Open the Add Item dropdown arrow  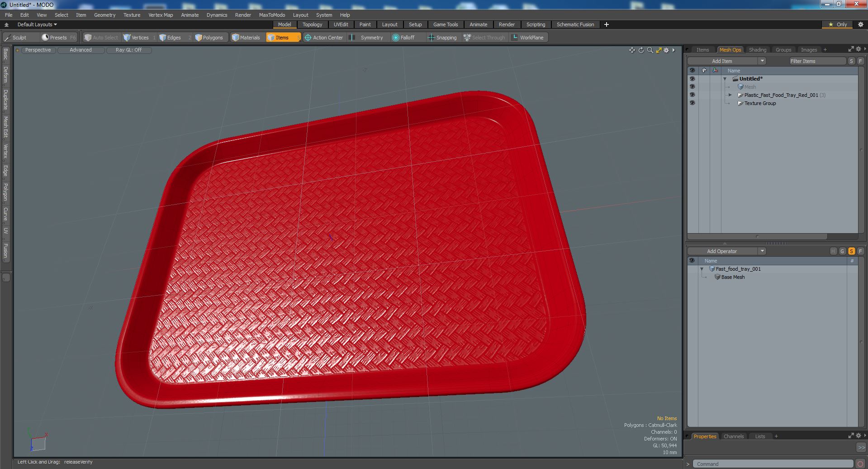coord(762,61)
